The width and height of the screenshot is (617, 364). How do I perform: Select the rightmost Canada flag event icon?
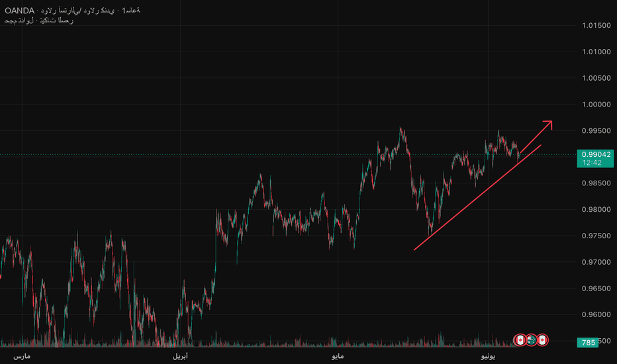(543, 340)
